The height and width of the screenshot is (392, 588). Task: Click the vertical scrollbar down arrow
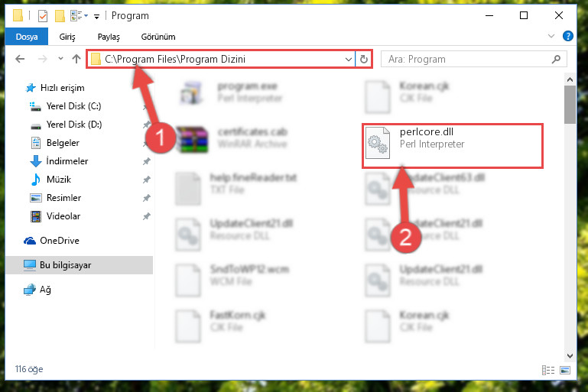pos(570,355)
